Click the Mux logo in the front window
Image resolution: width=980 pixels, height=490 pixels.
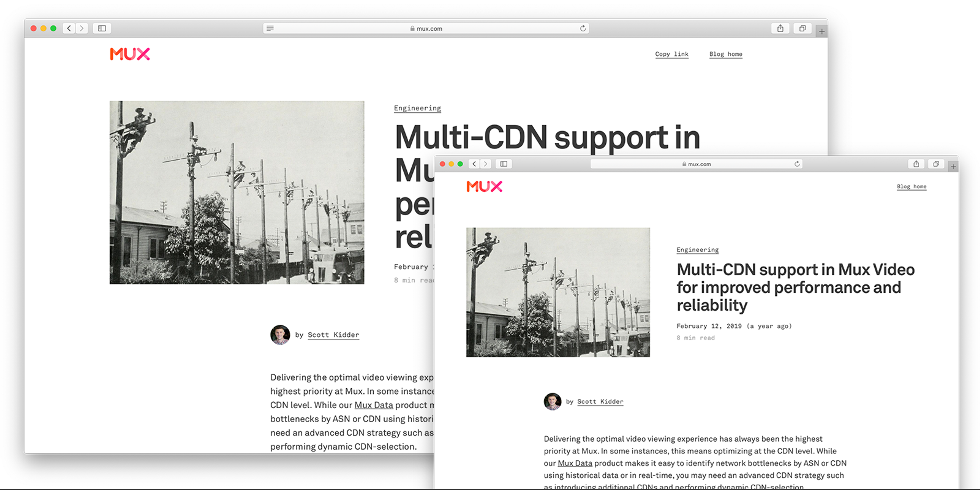[484, 186]
